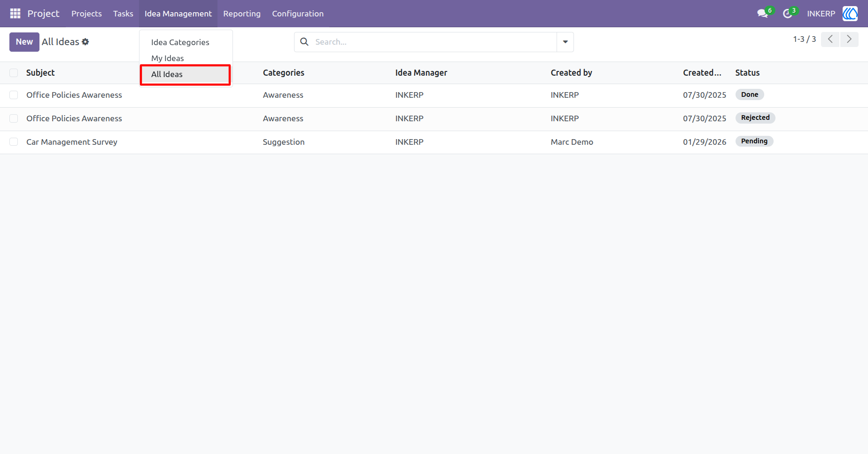The width and height of the screenshot is (868, 454).
Task: Open the Tasks menu
Action: (x=123, y=14)
